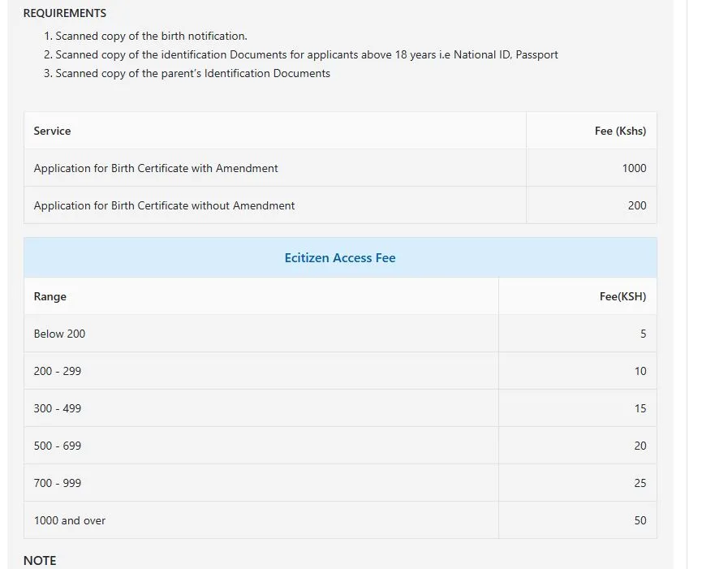Click the 1000 fee value
Image resolution: width=728 pixels, height=569 pixels.
(634, 168)
